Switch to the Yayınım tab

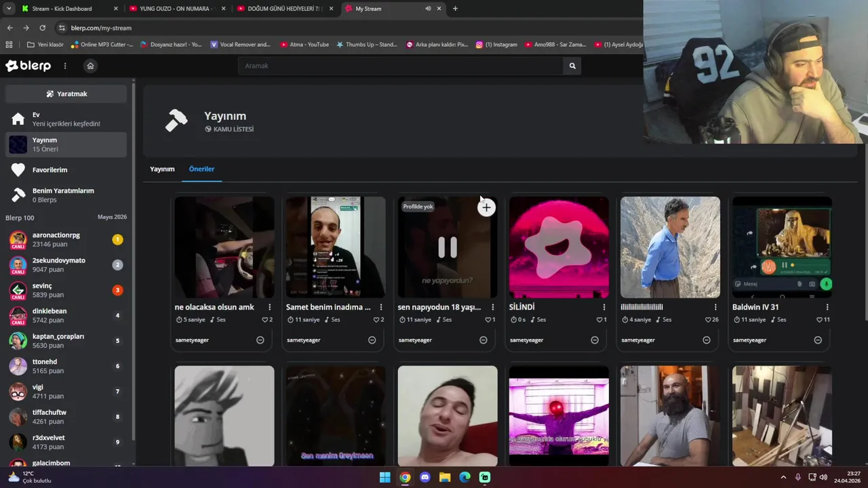(162, 169)
